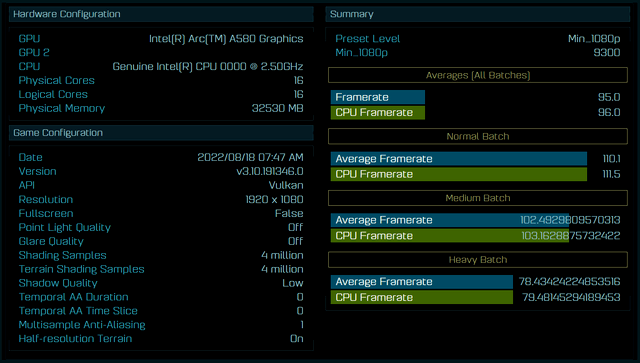This screenshot has height=363, width=640.
Task: Select the GPU name Intel Arc A580 Graphics
Action: 226,39
